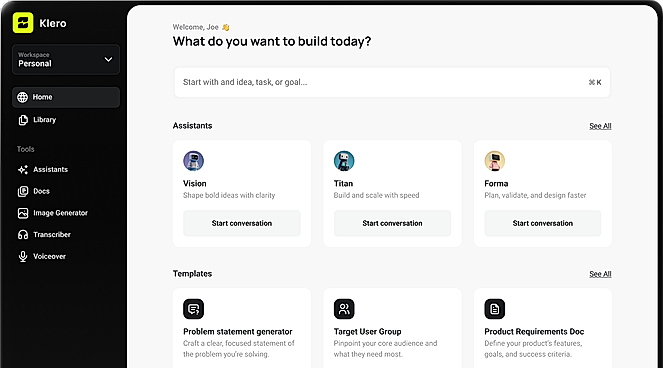663x368 pixels.
Task: Click the Forma assistant avatar
Action: 495,161
